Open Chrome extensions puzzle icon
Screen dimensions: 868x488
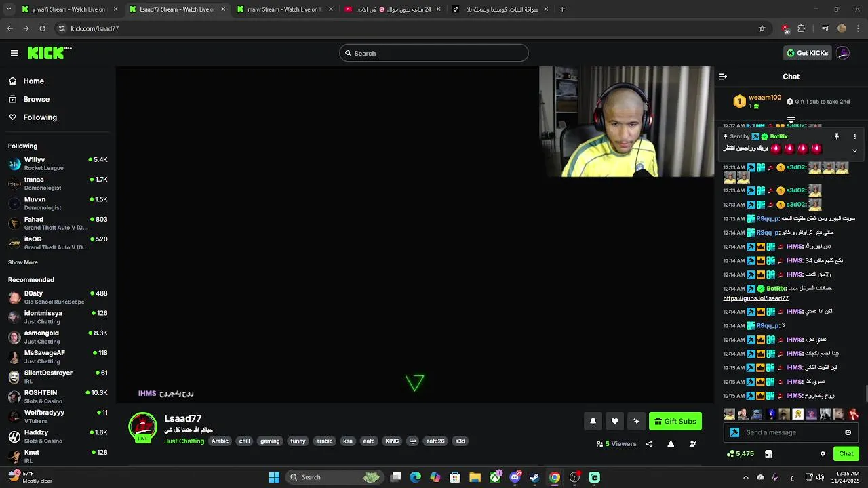tap(802, 28)
